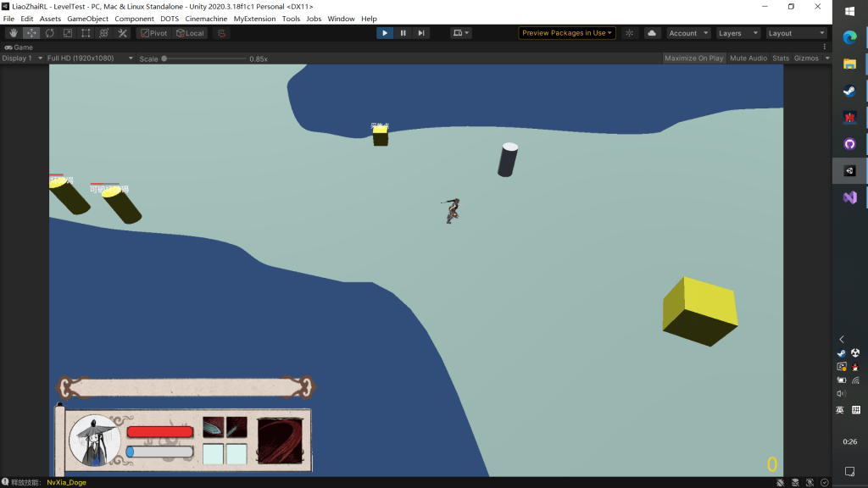The height and width of the screenshot is (488, 868).
Task: Stop play mode with Play button
Action: click(x=385, y=33)
